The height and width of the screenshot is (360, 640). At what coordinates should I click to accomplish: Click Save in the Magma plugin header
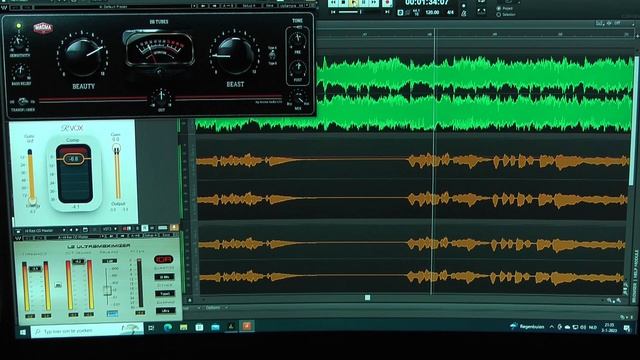pyautogui.click(x=270, y=6)
